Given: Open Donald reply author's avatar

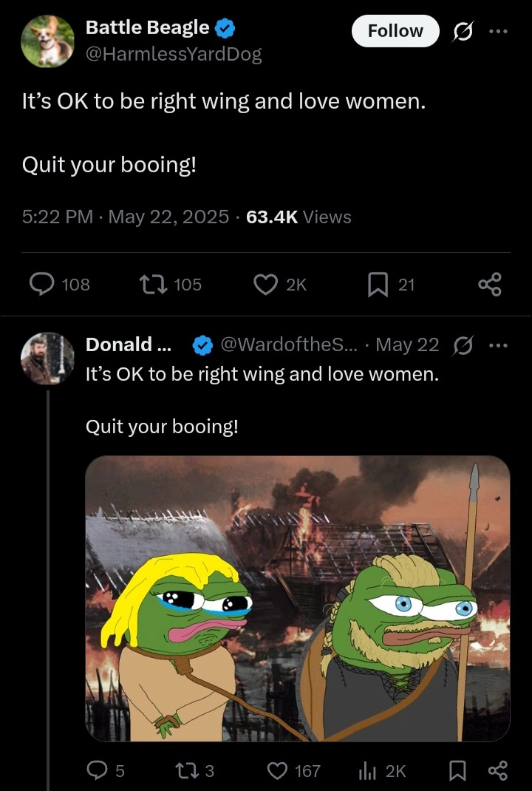Looking at the screenshot, I should [x=47, y=359].
